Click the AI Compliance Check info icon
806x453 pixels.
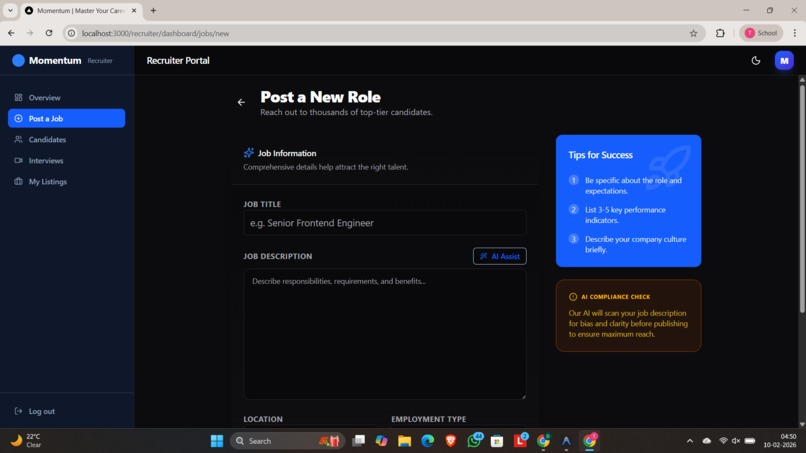(573, 297)
